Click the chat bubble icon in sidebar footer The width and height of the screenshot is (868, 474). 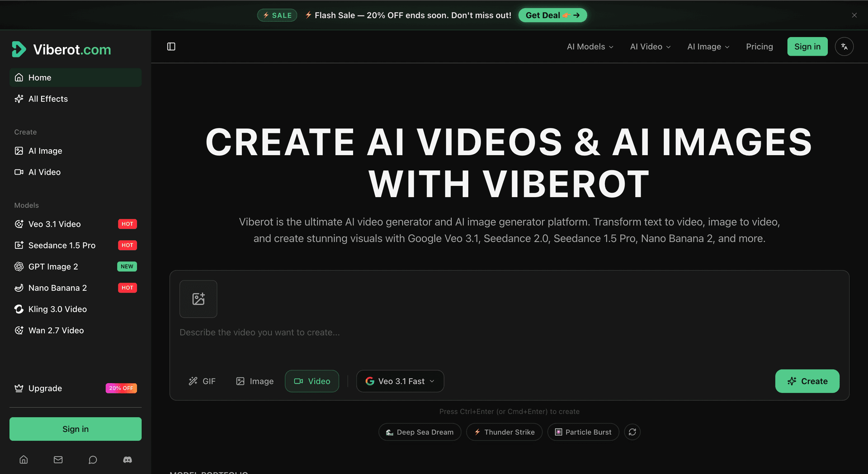pyautogui.click(x=93, y=460)
